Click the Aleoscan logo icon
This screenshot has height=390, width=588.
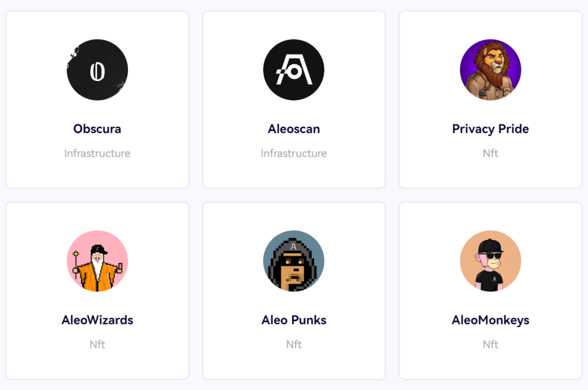coord(293,69)
